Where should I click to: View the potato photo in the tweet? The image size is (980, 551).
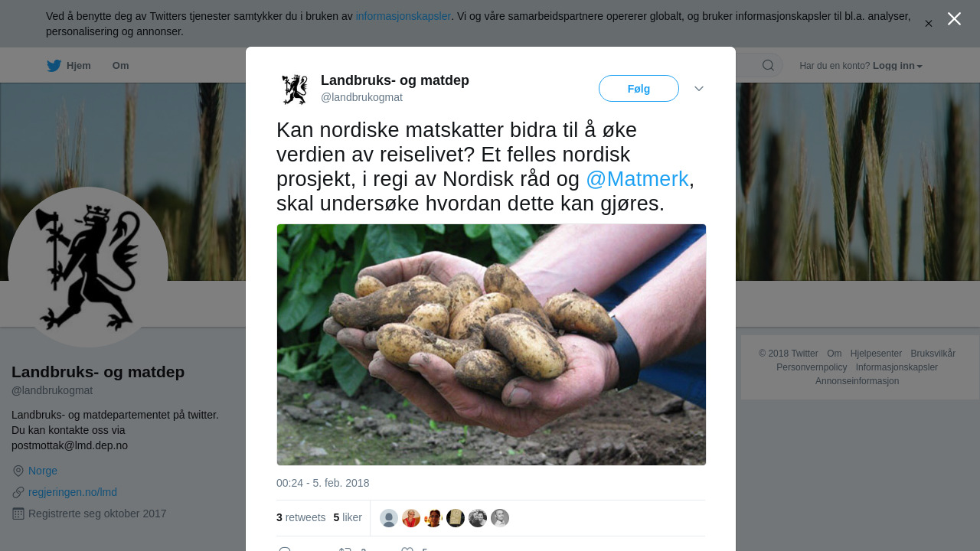tap(492, 344)
